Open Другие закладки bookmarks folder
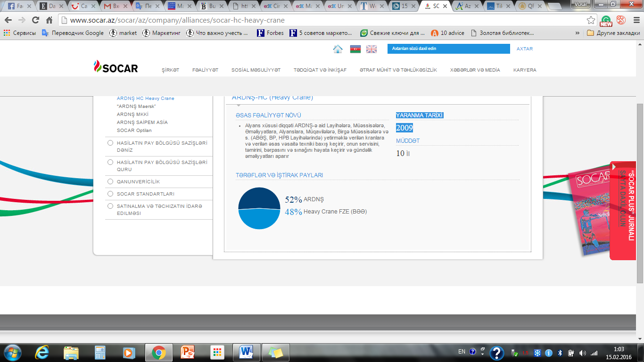The image size is (644, 362). 613,33
